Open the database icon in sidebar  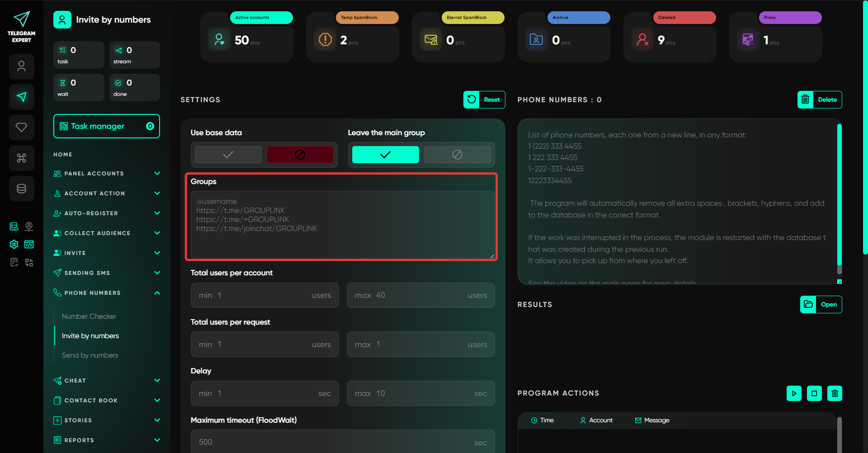pyautogui.click(x=21, y=189)
